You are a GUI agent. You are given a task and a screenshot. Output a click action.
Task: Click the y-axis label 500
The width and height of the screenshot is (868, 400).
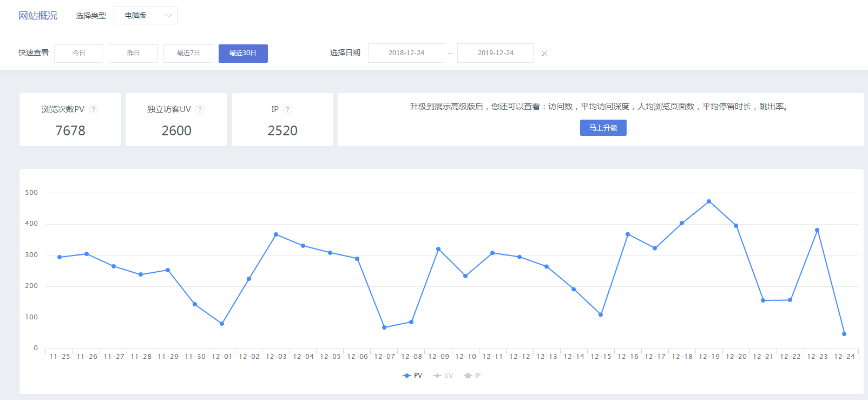(31, 193)
